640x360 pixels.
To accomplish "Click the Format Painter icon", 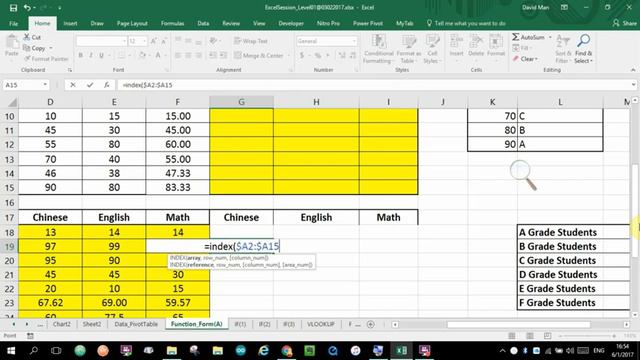I will (x=27, y=59).
